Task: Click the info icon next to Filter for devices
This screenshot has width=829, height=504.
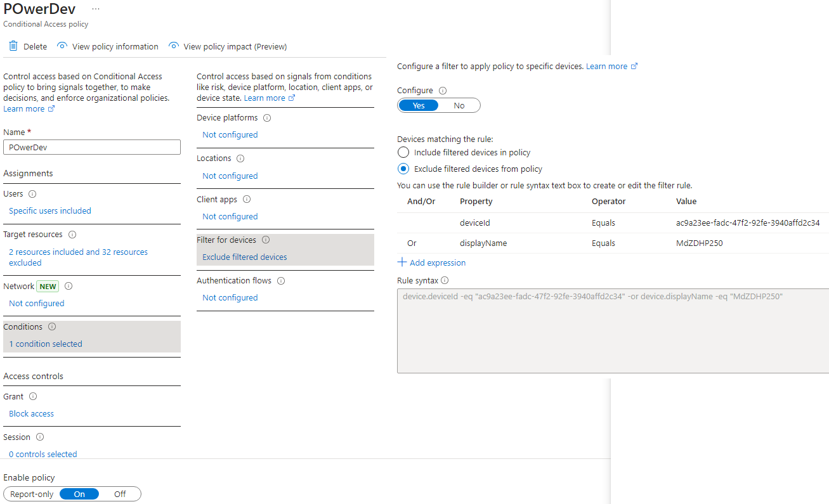Action: (266, 240)
